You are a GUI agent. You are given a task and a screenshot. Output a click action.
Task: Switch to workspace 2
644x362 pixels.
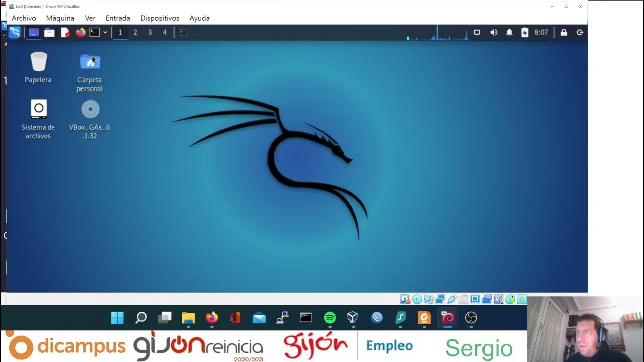tap(135, 32)
